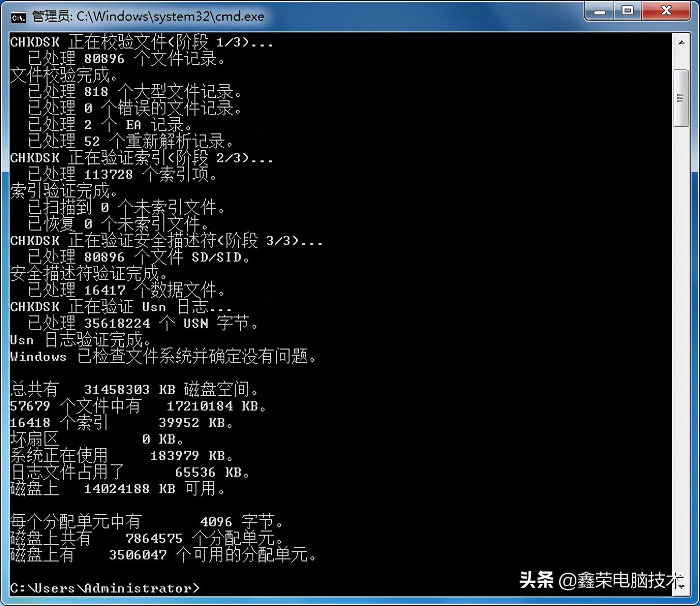Image resolution: width=700 pixels, height=606 pixels.
Task: Click 'Windows 已检查文件系统并确定没有问题。'
Action: (x=164, y=356)
